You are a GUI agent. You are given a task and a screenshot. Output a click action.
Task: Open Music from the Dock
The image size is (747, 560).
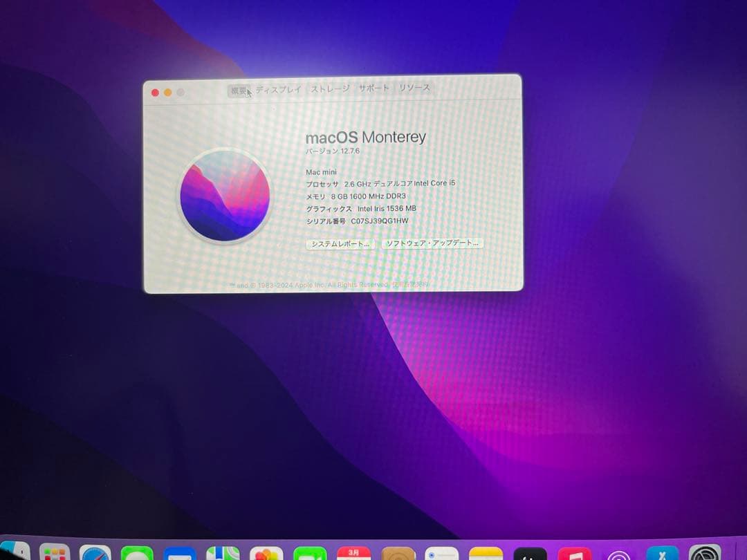[x=575, y=553]
